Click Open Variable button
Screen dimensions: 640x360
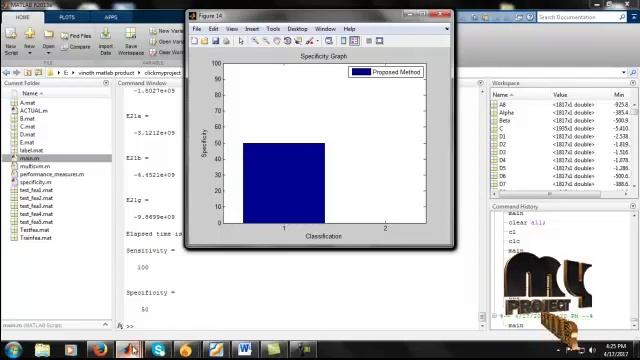click(x=166, y=42)
